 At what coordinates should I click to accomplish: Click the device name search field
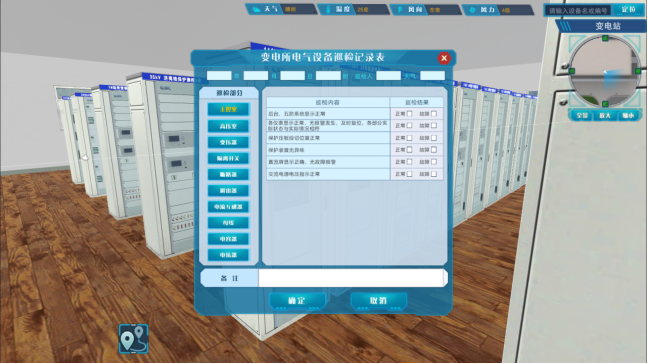(x=578, y=10)
